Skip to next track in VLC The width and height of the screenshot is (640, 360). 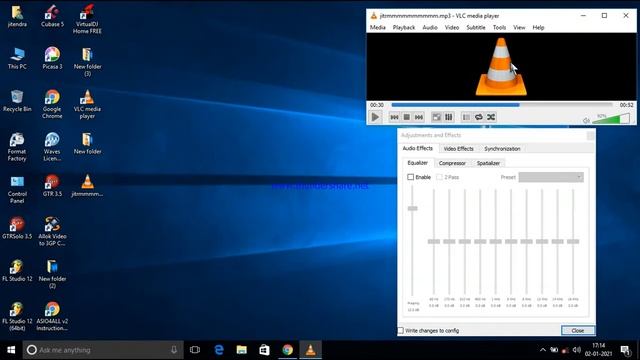click(419, 117)
